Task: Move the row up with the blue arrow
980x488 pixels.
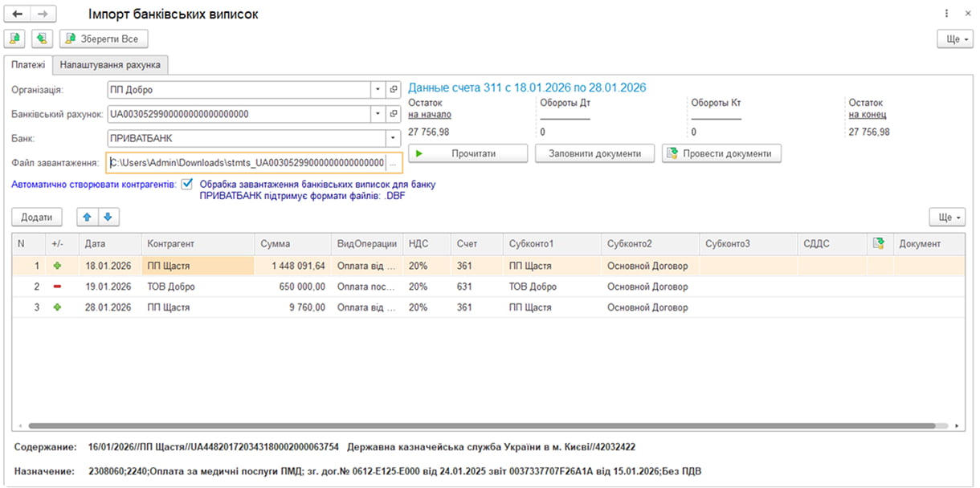Action: (87, 217)
